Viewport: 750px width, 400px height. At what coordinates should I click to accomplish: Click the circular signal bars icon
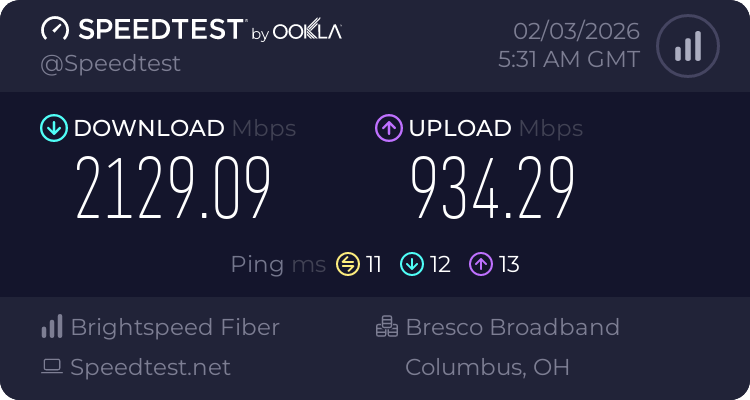(686, 45)
